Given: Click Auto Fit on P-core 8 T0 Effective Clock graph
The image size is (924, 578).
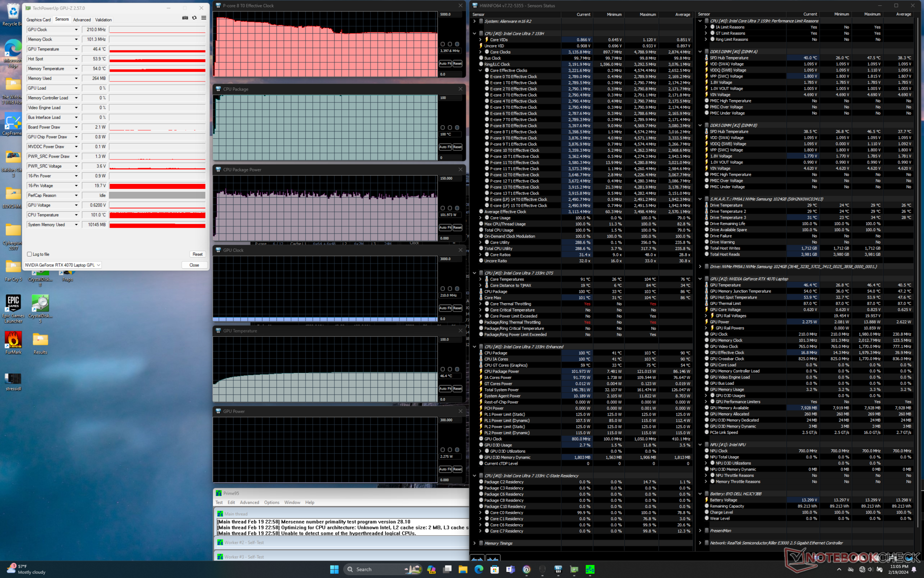Looking at the screenshot, I should point(445,64).
